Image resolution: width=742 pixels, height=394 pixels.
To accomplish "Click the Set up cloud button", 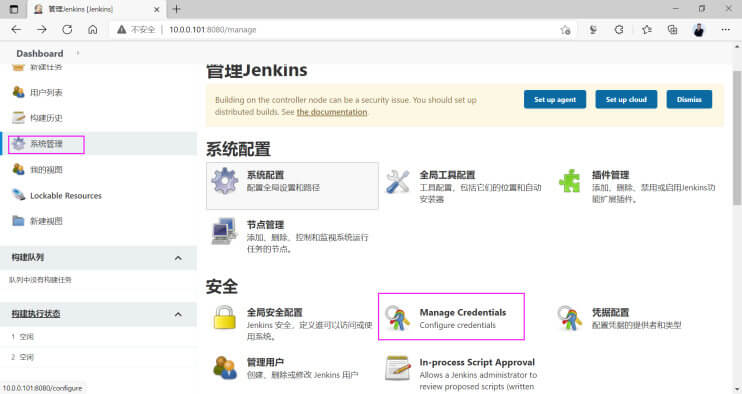I will pos(626,99).
